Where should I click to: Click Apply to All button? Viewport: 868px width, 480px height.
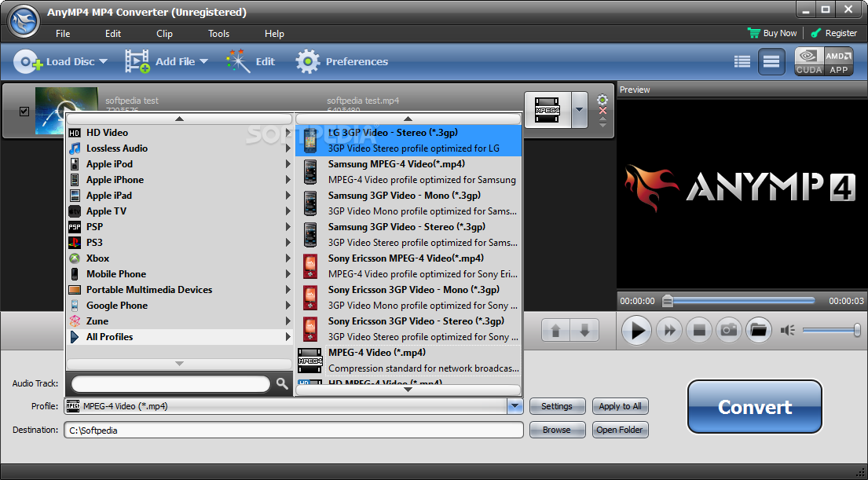coord(620,406)
